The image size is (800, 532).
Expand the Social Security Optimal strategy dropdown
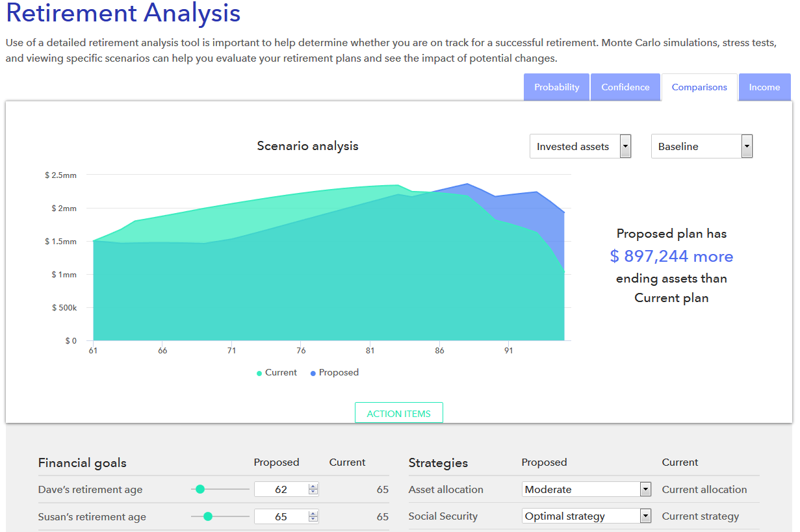point(586,516)
